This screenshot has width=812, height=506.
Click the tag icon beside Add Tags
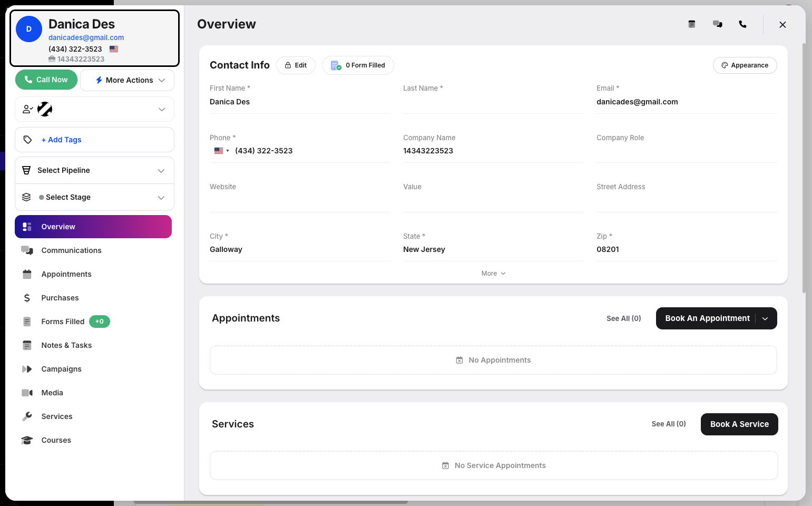click(x=28, y=140)
